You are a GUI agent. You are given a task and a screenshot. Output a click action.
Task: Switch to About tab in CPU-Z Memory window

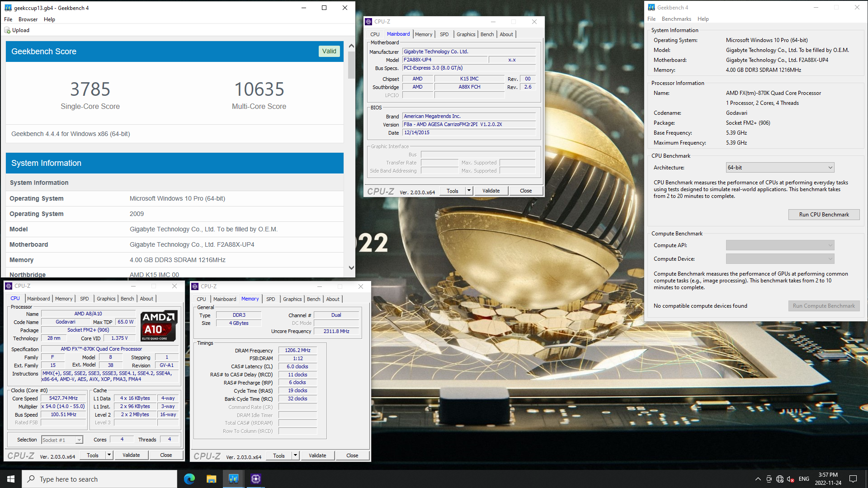click(x=333, y=299)
